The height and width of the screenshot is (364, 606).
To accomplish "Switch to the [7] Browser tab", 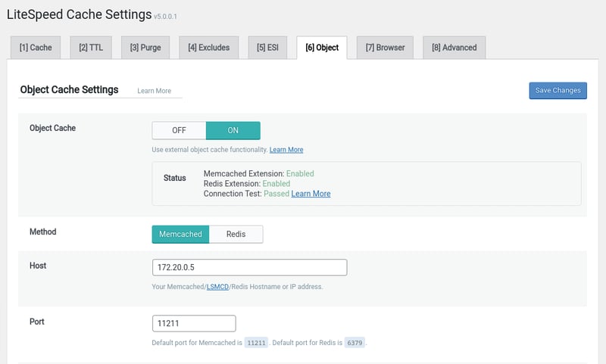I will coord(385,48).
